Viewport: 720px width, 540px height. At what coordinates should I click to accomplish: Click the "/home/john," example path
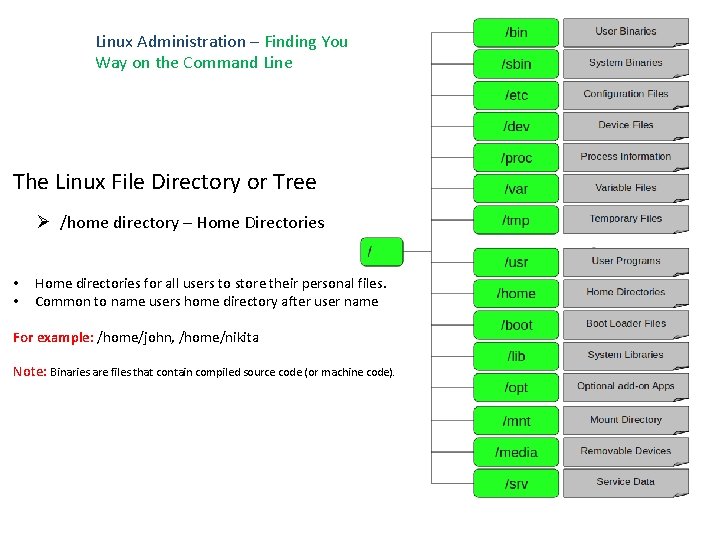[135, 338]
